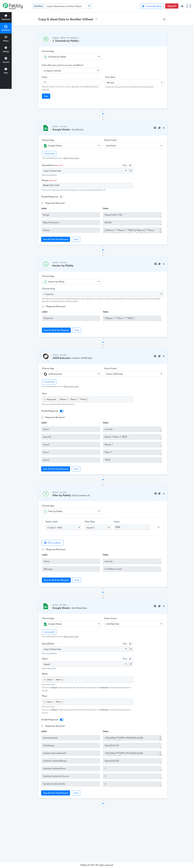Viewport: 194px width, 868px height.
Task: Toggle Response Received checkbox in Get Row(s) step
Action: 42,203
